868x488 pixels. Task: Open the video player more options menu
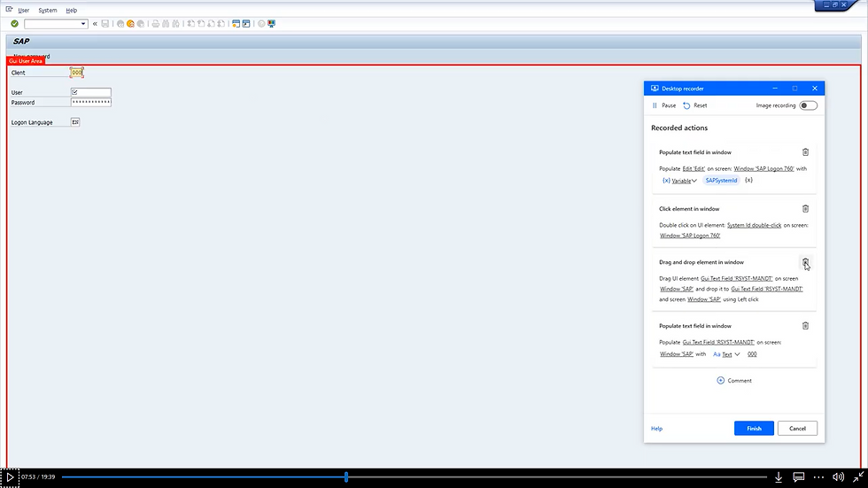click(818, 477)
